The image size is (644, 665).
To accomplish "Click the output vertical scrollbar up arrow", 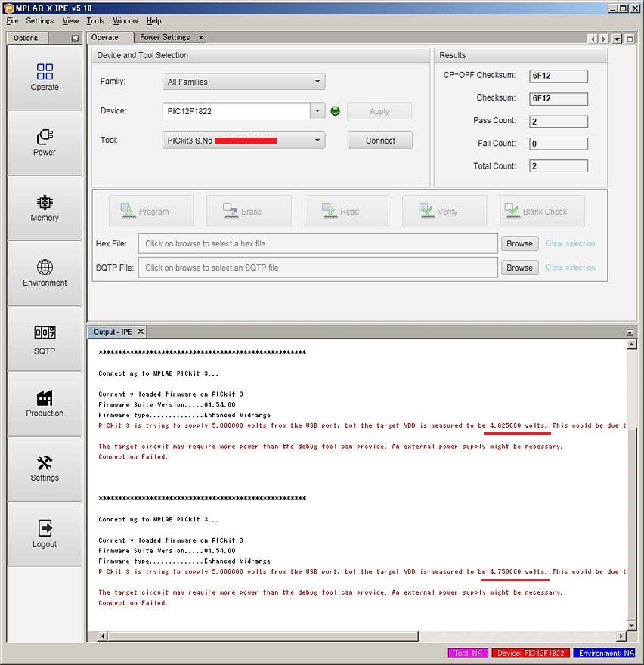I will pyautogui.click(x=631, y=345).
